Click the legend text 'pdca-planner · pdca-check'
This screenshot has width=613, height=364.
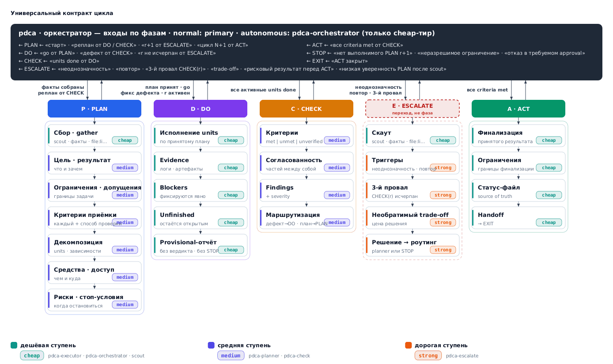click(x=279, y=356)
